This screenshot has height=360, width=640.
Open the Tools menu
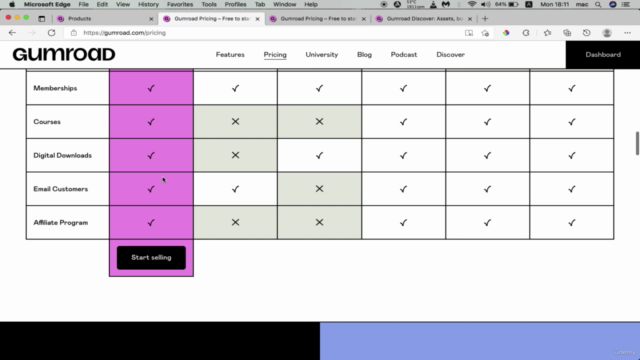tap(209, 4)
